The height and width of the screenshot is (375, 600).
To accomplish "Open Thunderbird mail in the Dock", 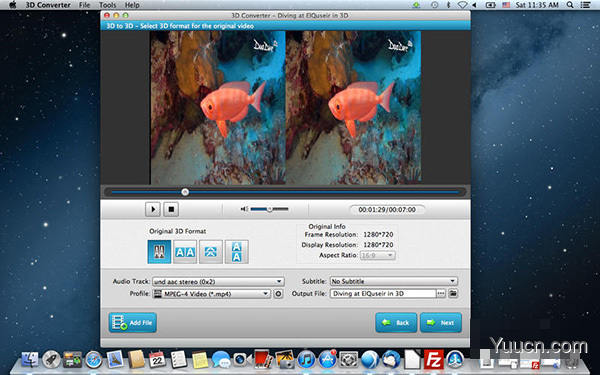I will click(391, 360).
